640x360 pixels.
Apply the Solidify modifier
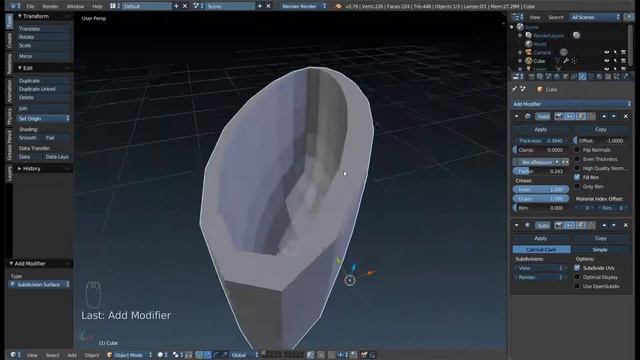540,129
